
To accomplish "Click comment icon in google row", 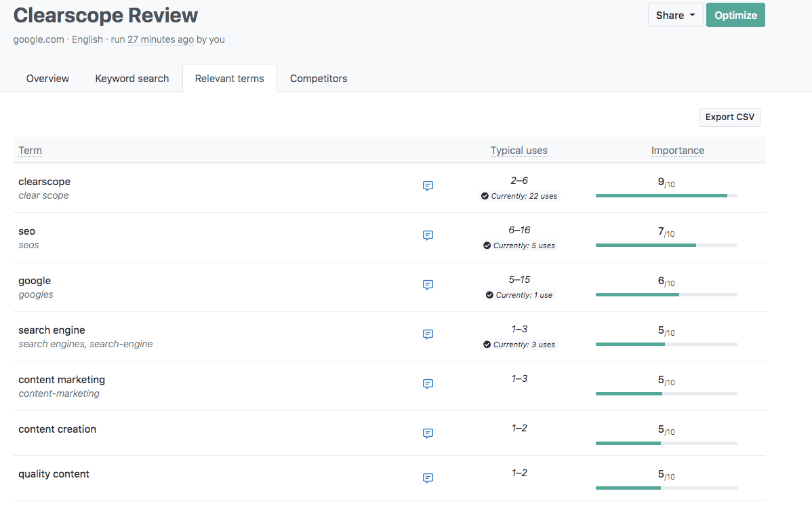I will click(428, 285).
